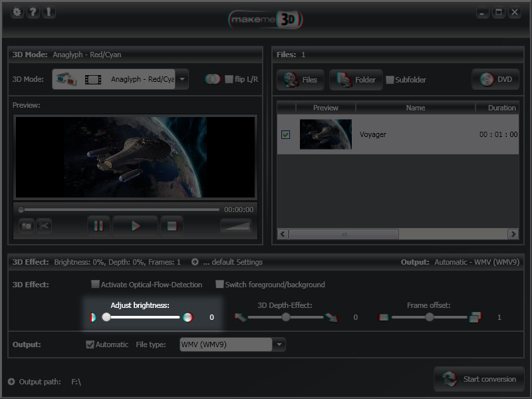
Task: Click the full circle icon at brightness slider end
Action: (188, 317)
